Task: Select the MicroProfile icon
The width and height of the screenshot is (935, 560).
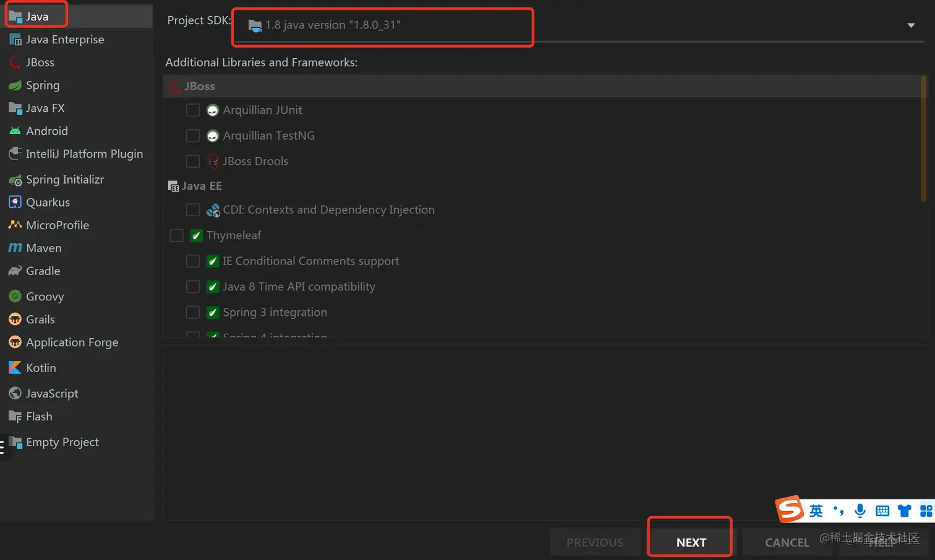Action: tap(15, 225)
